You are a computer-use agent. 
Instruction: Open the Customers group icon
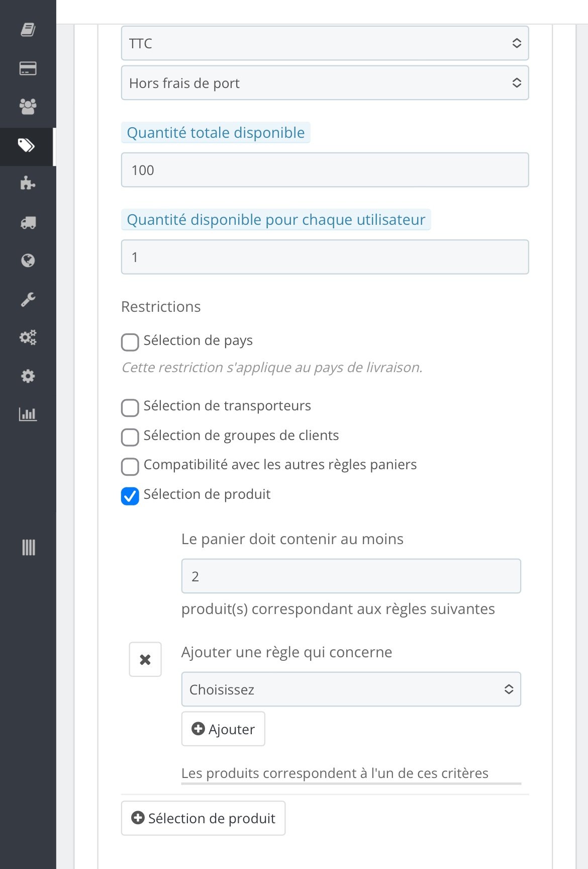(28, 107)
